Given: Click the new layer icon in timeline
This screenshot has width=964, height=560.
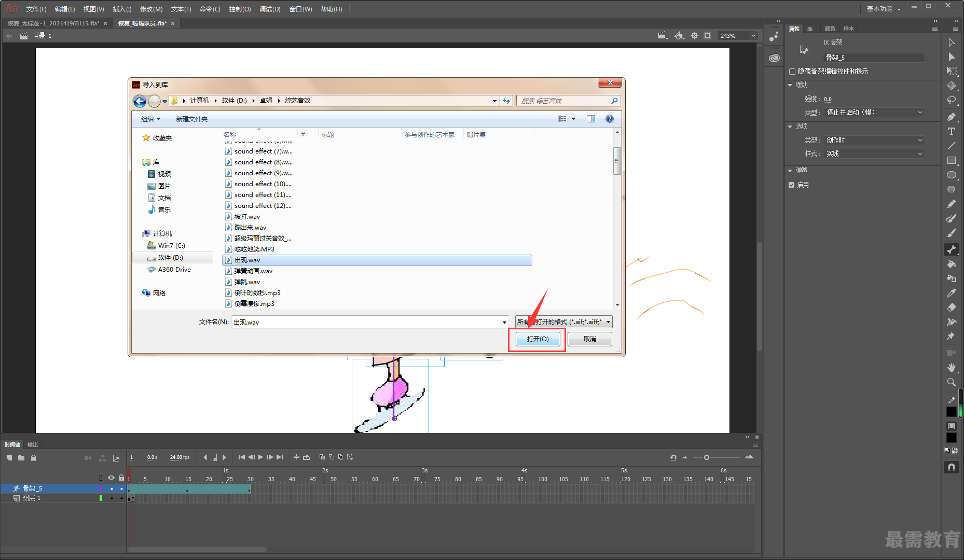Looking at the screenshot, I should [x=9, y=458].
